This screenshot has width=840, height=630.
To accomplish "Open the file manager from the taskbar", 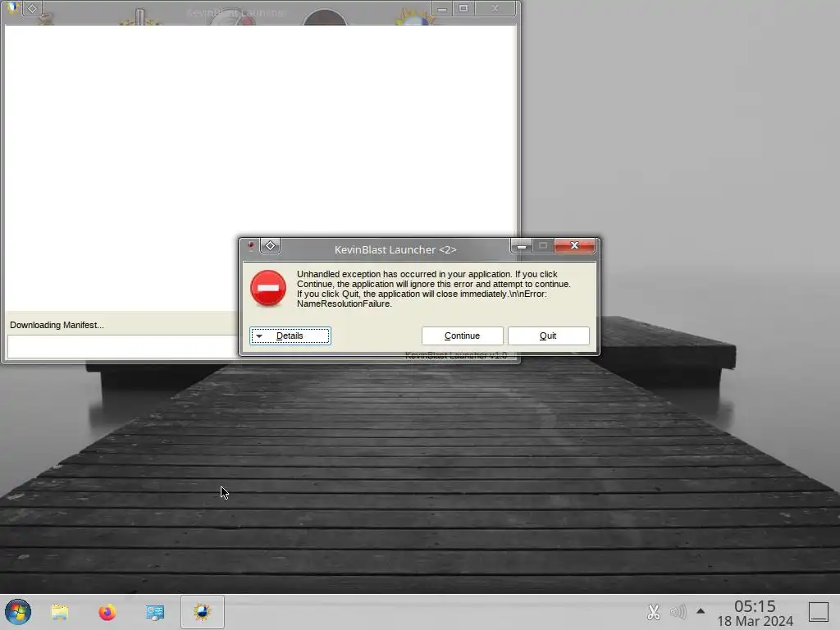I will tap(59, 612).
